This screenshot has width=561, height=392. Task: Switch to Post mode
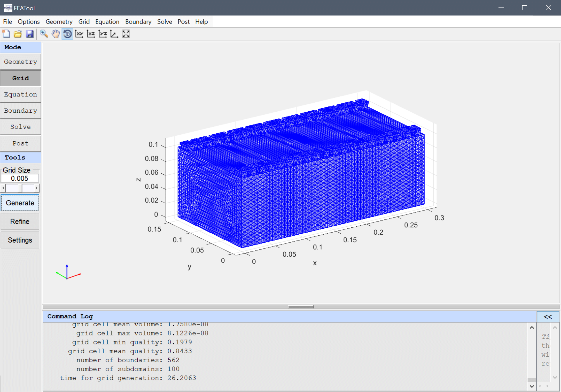[x=20, y=143]
